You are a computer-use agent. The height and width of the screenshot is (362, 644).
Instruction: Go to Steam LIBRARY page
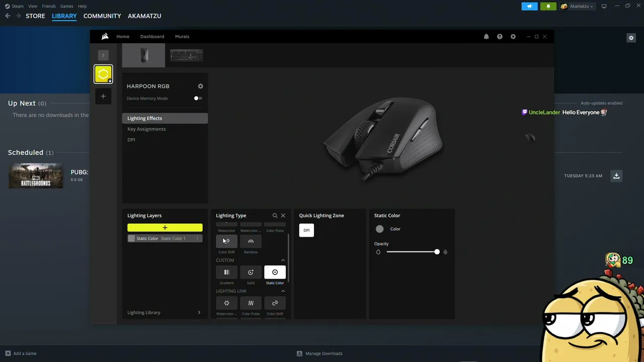coord(64,16)
